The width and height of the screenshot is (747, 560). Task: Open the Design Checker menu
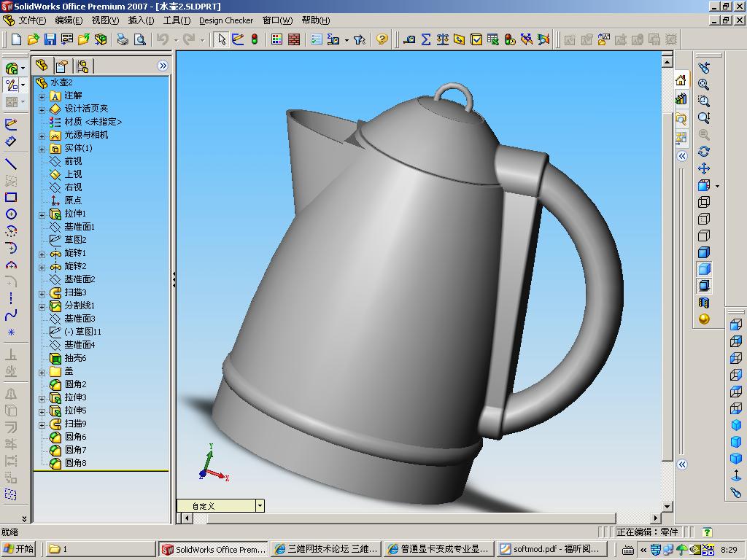[226, 20]
